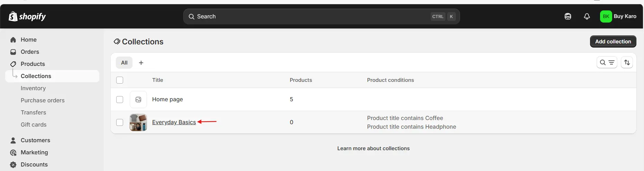This screenshot has width=644, height=171.
Task: Open the sort collections icon button
Action: 627,62
